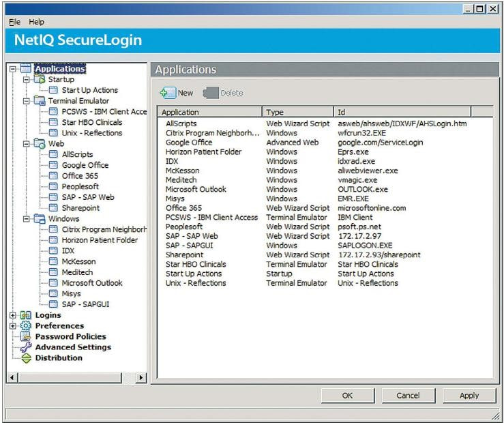Click the icon beside Meditech in tree
The image size is (504, 423).
pyautogui.click(x=53, y=272)
